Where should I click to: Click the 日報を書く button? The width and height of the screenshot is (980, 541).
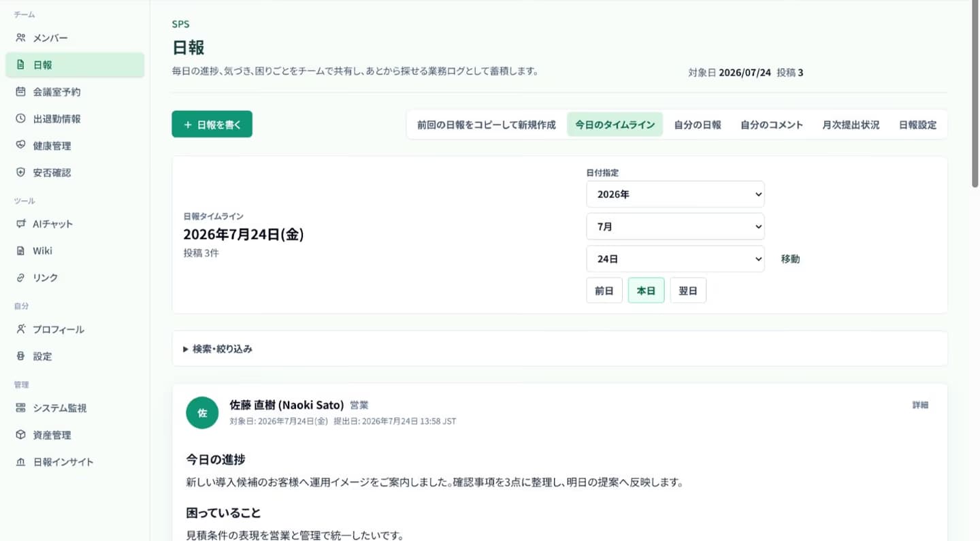212,124
